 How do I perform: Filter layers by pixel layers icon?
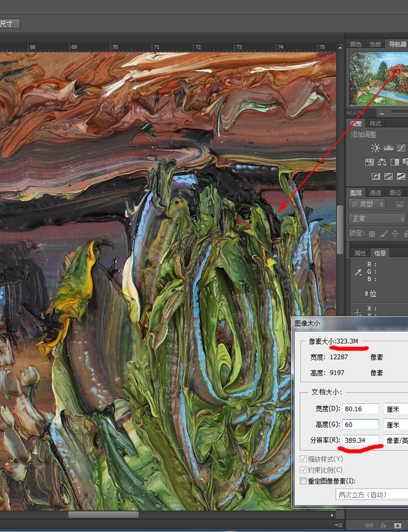(400, 204)
